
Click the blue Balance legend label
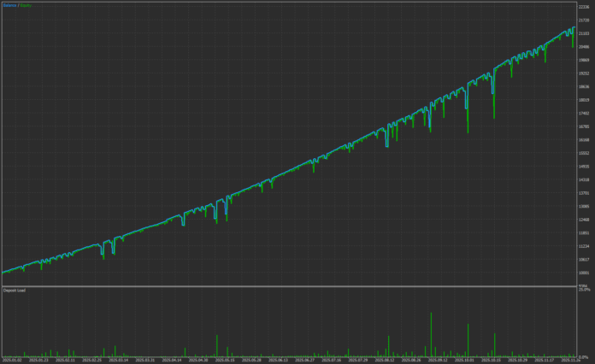[9, 5]
